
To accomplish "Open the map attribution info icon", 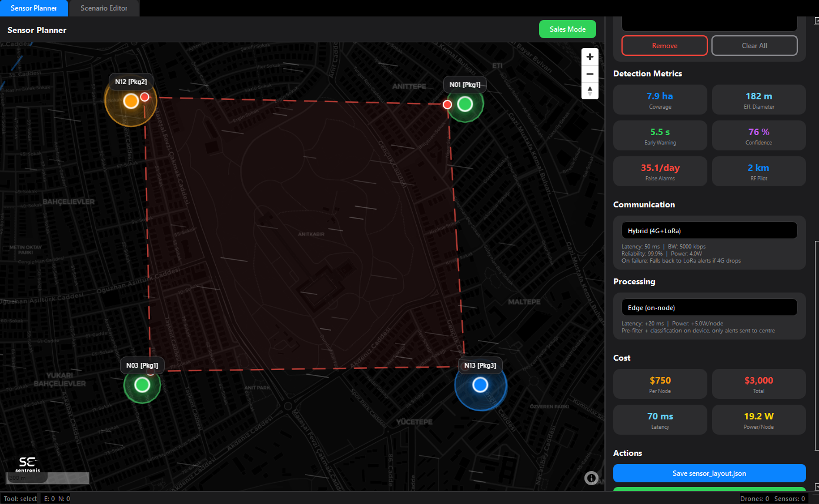I will [591, 478].
